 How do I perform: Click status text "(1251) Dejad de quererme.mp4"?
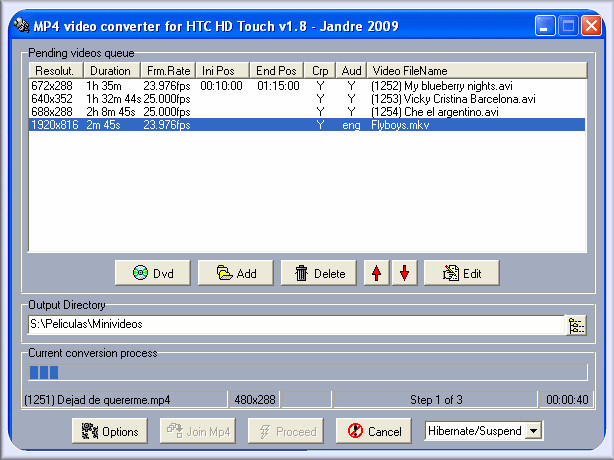tap(97, 400)
